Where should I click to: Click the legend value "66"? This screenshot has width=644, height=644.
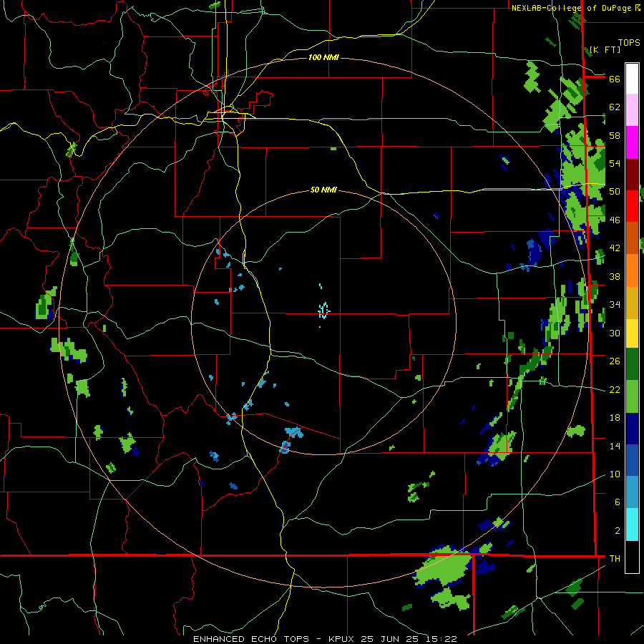(615, 79)
